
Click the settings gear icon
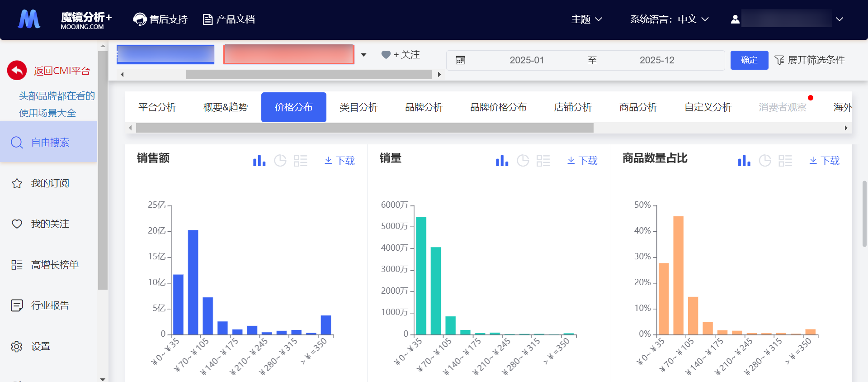[17, 346]
